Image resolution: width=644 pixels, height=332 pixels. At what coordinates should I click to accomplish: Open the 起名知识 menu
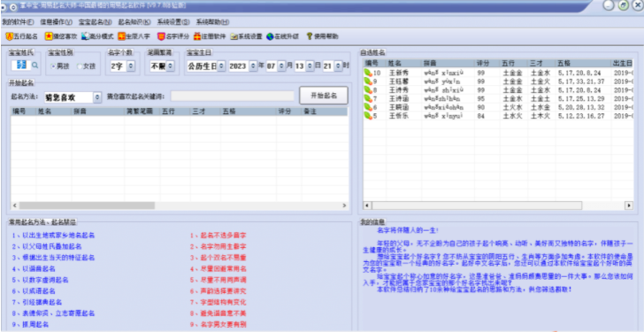point(134,22)
